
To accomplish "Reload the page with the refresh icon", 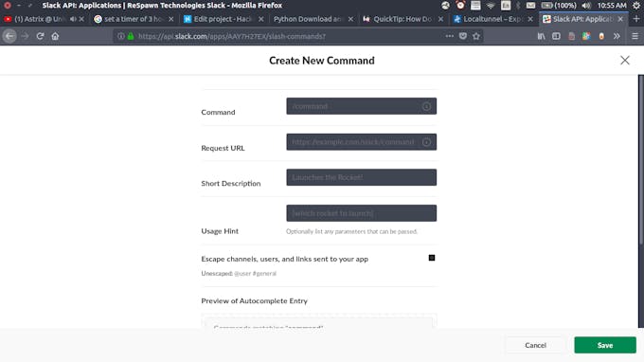I will pos(40,36).
